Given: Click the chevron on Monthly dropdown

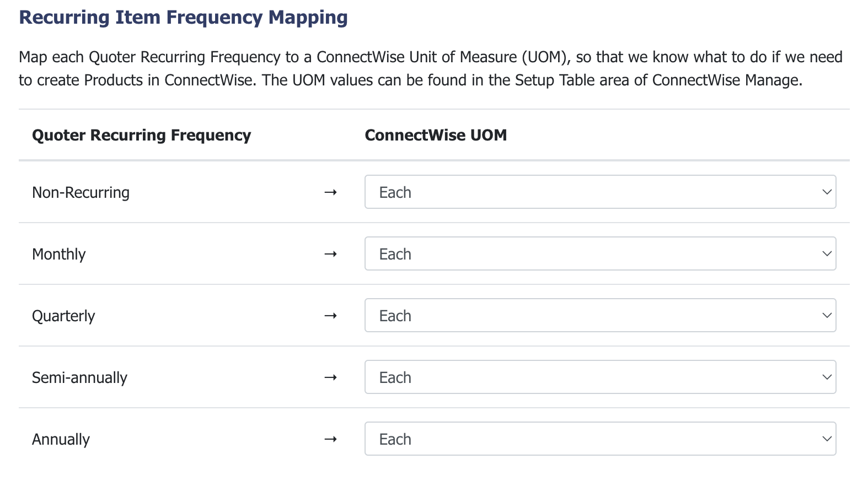Looking at the screenshot, I should click(827, 254).
